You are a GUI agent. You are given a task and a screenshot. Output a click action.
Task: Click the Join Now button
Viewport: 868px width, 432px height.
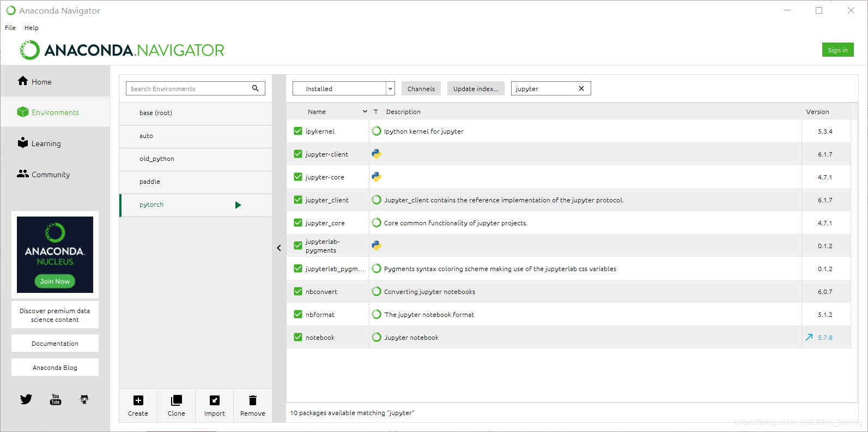pos(55,281)
